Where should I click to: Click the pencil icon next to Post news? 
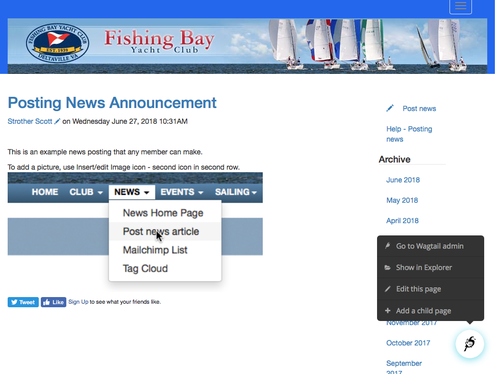pyautogui.click(x=390, y=108)
